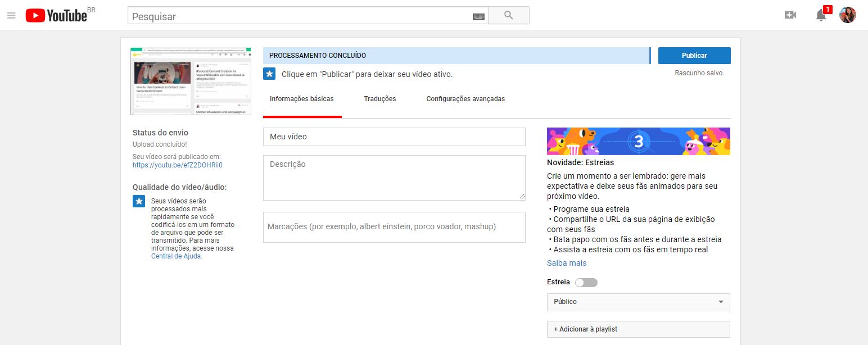This screenshot has height=345, width=868.
Task: Open the on-screen keyboard in search bar
Action: 478,16
